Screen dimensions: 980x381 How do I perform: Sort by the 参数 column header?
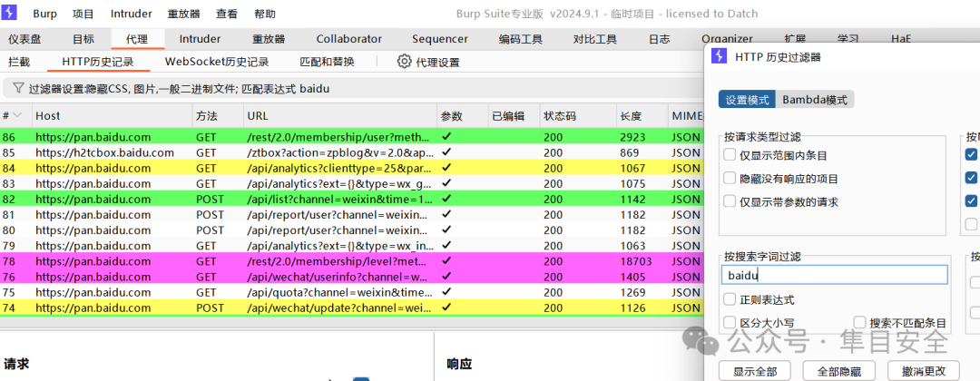coord(462,115)
